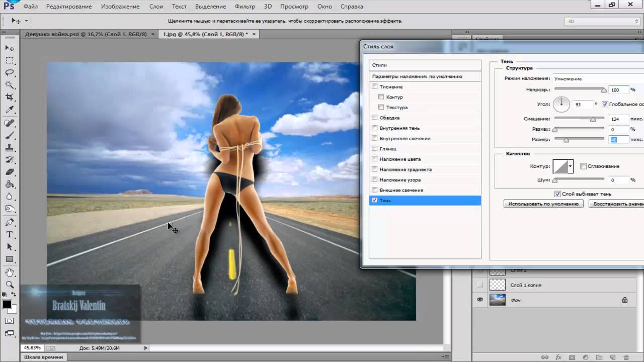The image size is (644, 362).
Task: Open the Файл menu
Action: (x=31, y=7)
